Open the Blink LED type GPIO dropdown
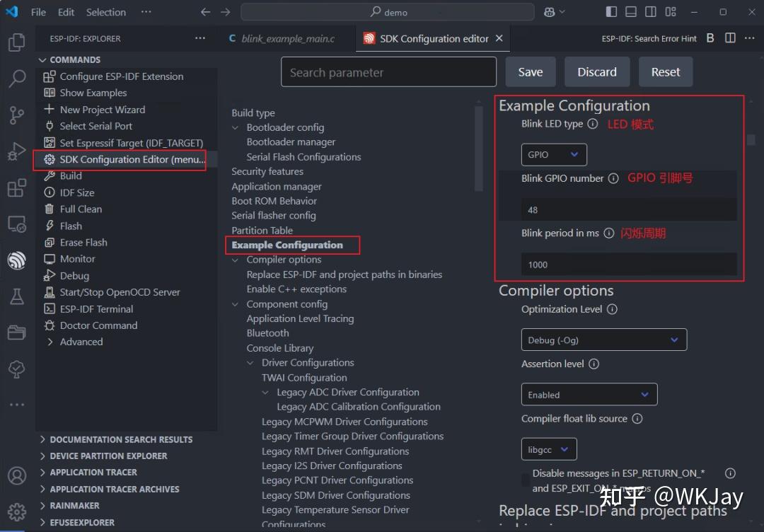Screen dimensions: 764x532 click(x=554, y=154)
